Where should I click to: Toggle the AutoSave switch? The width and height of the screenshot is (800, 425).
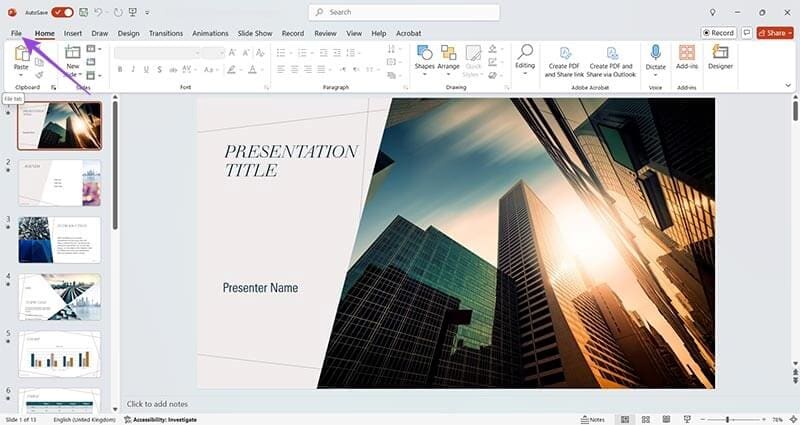(x=62, y=12)
